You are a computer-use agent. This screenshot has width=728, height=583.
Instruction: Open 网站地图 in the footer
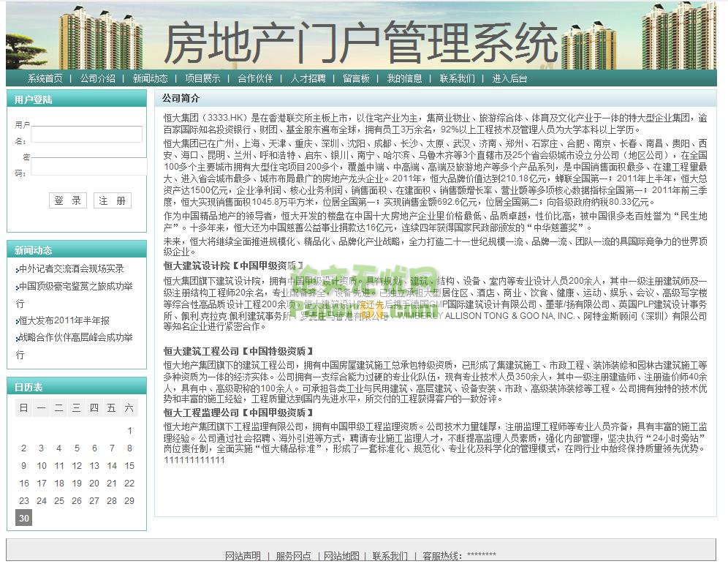[342, 556]
